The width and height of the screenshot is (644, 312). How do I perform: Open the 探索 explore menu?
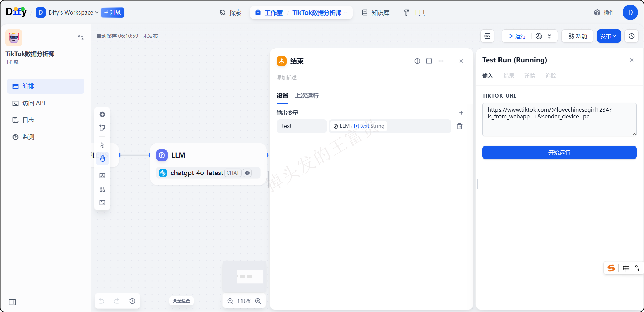(x=231, y=12)
